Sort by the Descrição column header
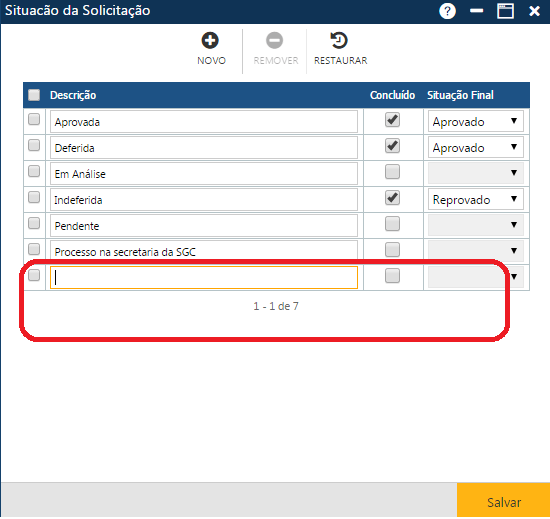550x519 pixels. click(73, 95)
